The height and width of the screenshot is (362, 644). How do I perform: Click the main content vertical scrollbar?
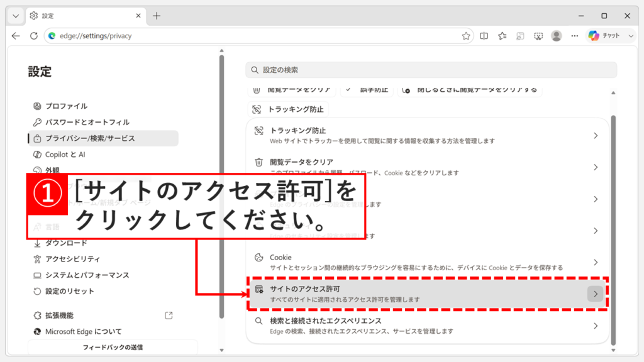point(613,230)
